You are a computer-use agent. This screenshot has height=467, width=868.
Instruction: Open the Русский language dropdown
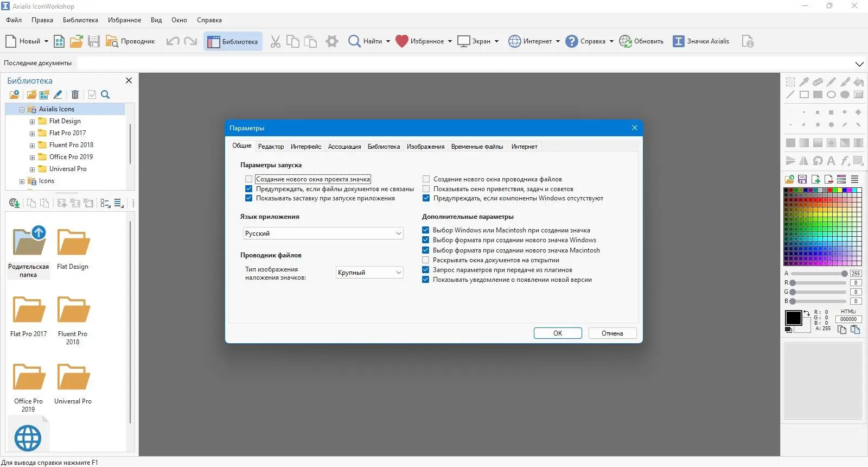323,233
